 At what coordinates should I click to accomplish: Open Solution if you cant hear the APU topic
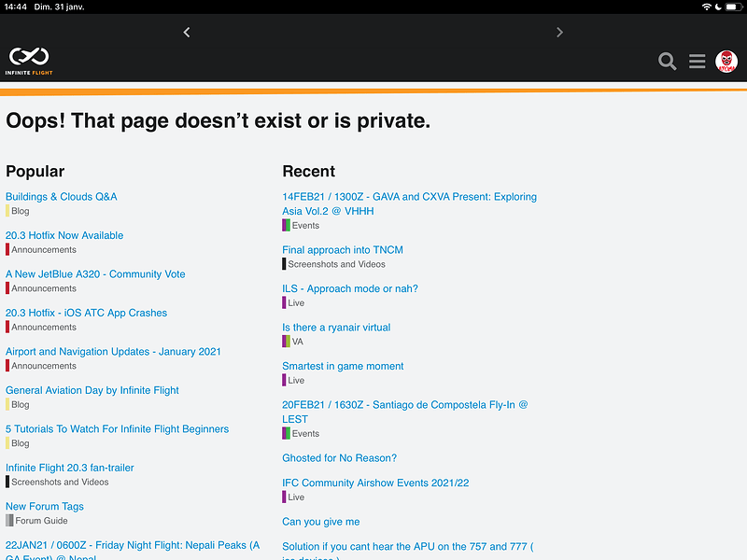[408, 553]
